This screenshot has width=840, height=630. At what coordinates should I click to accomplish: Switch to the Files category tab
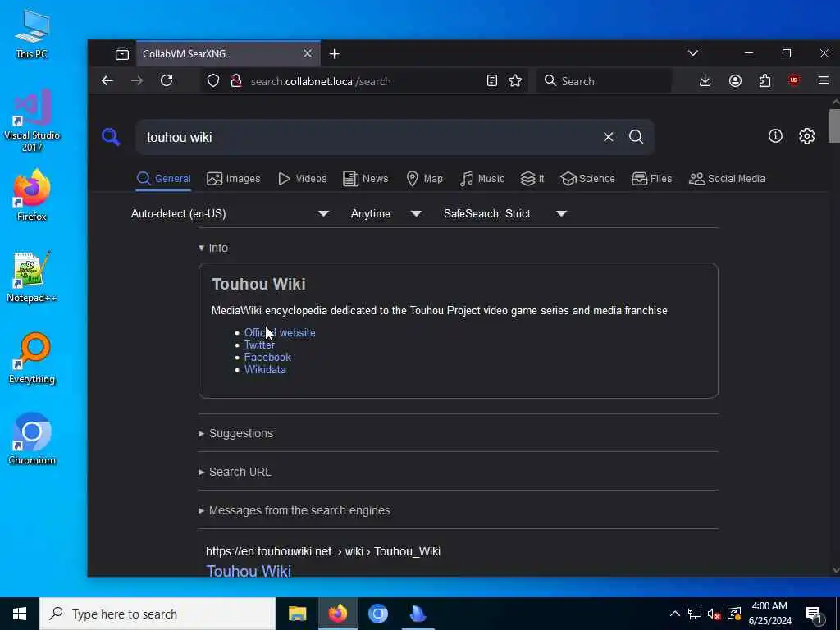pyautogui.click(x=651, y=178)
